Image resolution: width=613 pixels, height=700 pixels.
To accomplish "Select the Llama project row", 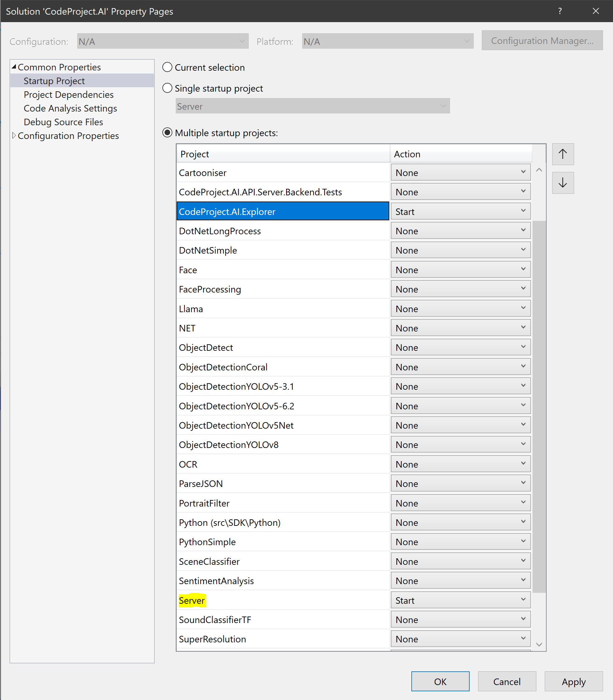I will click(283, 308).
